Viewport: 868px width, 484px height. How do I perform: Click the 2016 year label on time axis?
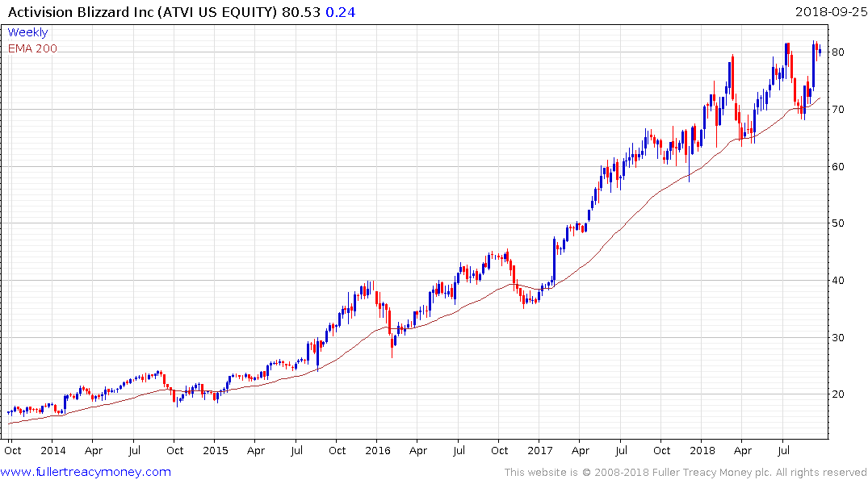[x=378, y=450]
